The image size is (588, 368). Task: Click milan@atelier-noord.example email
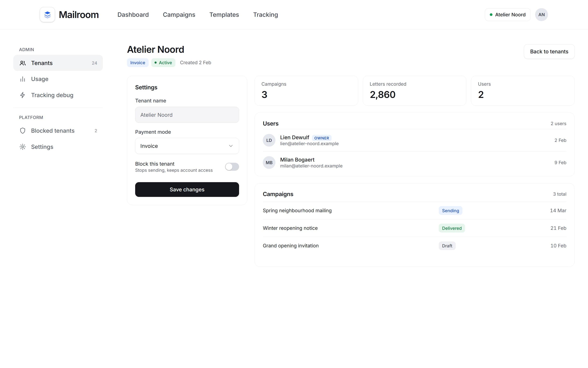[x=311, y=166]
